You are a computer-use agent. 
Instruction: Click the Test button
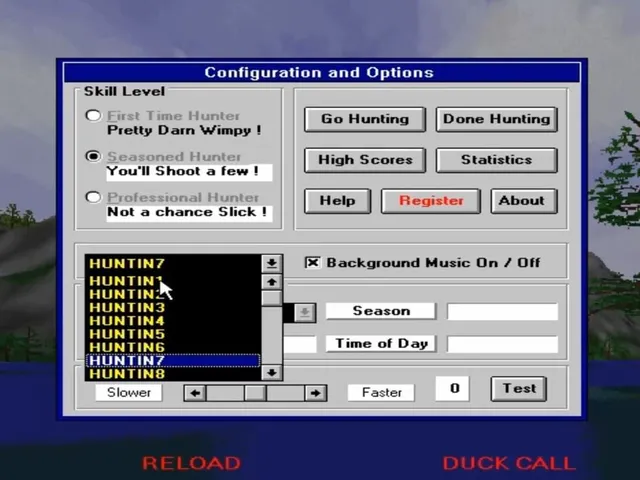point(519,389)
